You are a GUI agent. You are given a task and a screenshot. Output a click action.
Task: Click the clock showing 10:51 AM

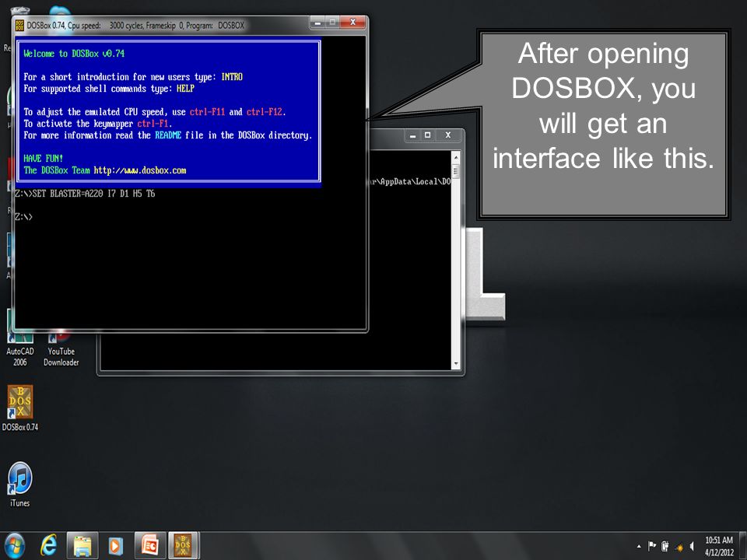coord(719,540)
